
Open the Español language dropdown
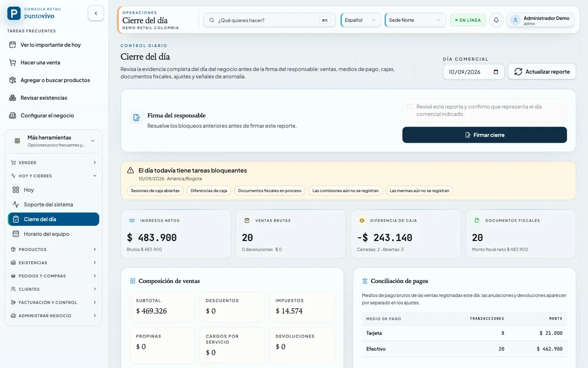tap(361, 20)
